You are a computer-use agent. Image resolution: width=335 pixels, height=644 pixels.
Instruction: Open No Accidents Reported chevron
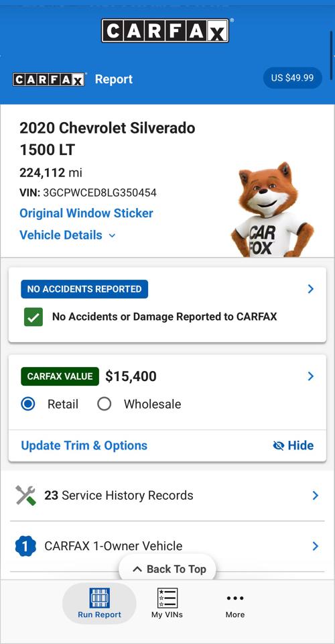click(310, 289)
